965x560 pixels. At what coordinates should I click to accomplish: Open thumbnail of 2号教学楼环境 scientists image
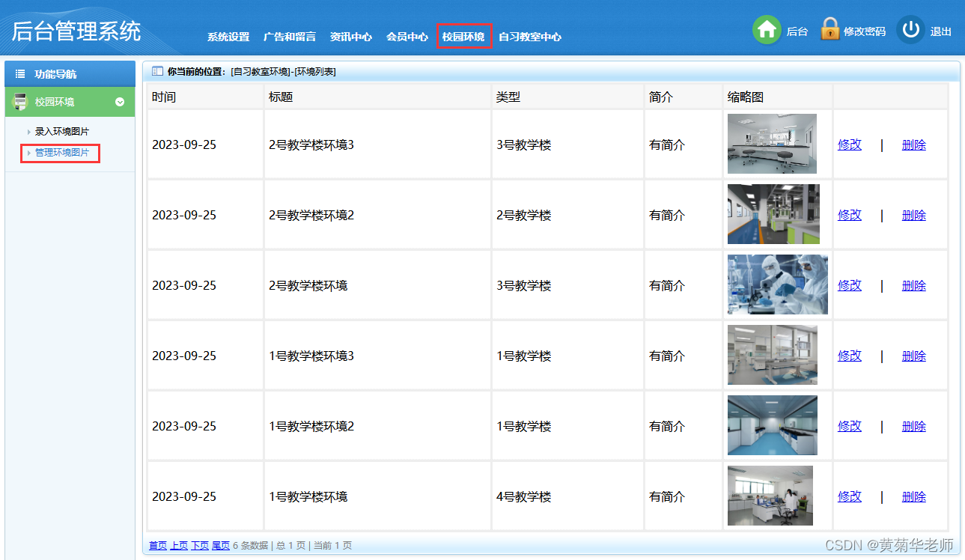point(778,284)
